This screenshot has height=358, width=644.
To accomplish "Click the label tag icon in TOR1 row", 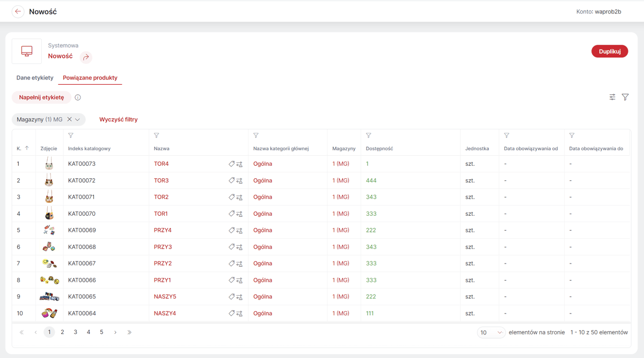I will point(231,214).
